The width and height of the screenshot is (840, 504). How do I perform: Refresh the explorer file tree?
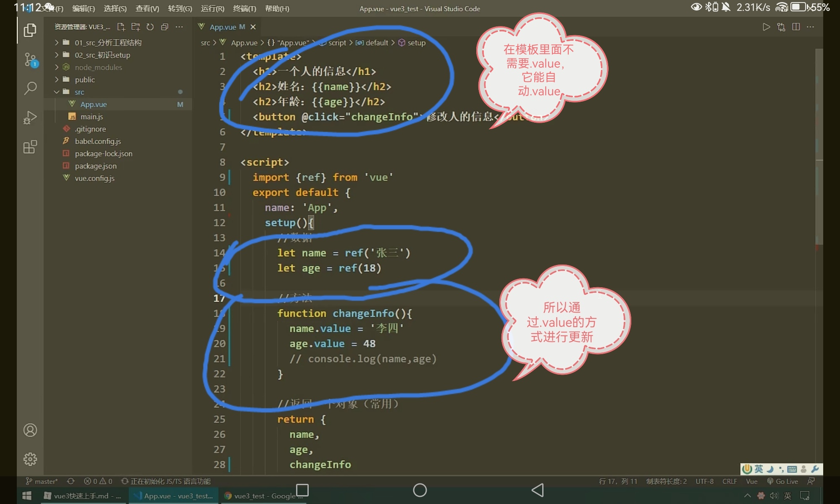150,27
